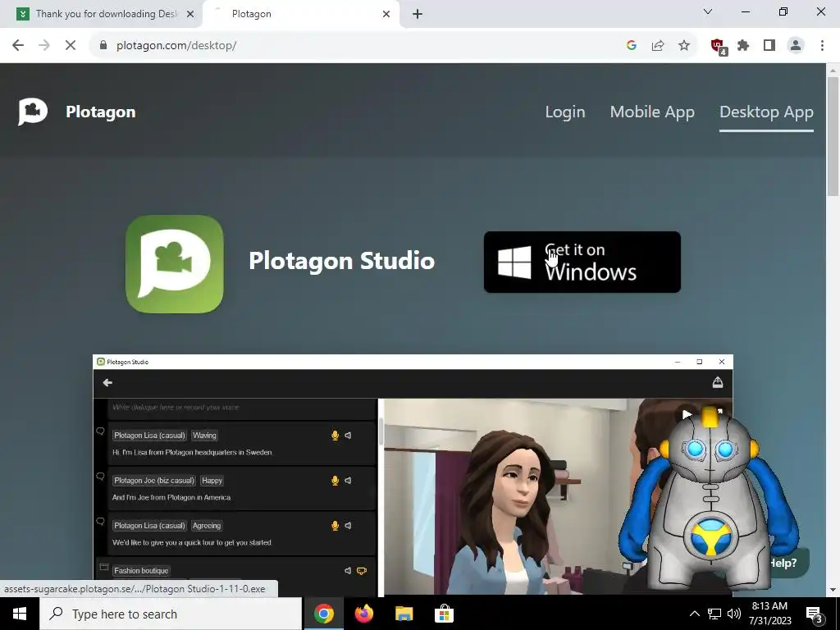Open the Login page link
840x630 pixels.
click(564, 112)
